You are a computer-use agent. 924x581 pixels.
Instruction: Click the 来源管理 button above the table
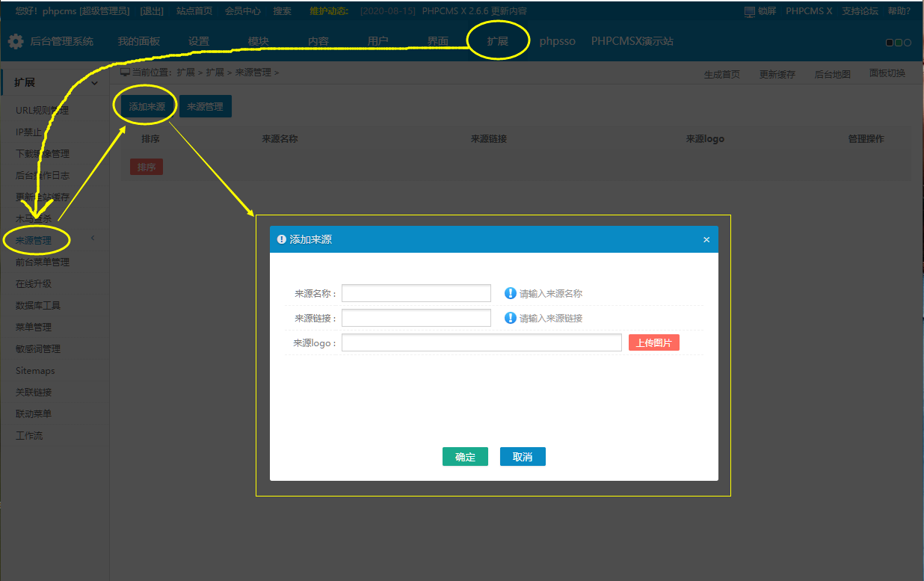click(206, 106)
